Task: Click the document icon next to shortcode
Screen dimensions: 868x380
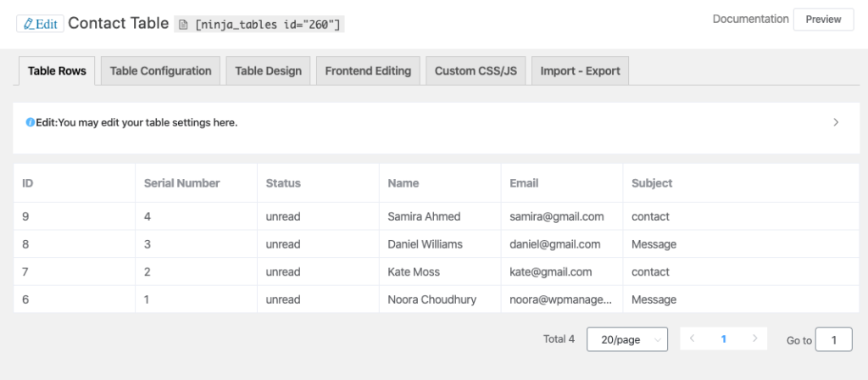Action: 185,25
